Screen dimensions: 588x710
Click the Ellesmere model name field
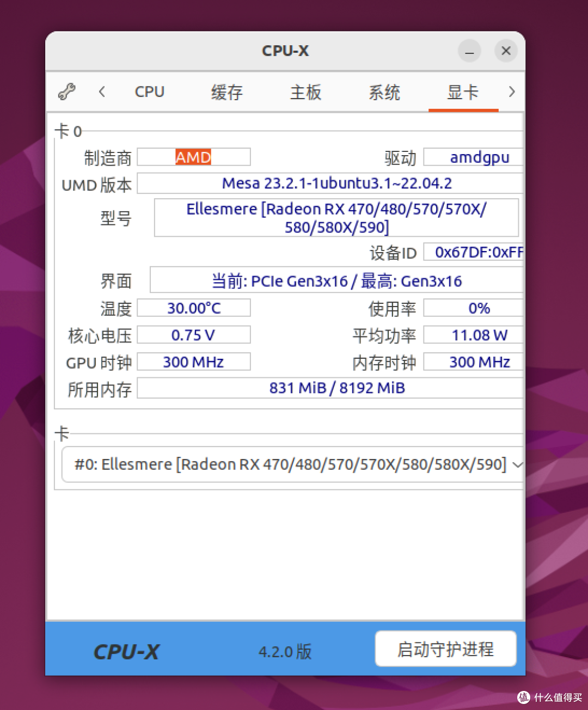336,218
